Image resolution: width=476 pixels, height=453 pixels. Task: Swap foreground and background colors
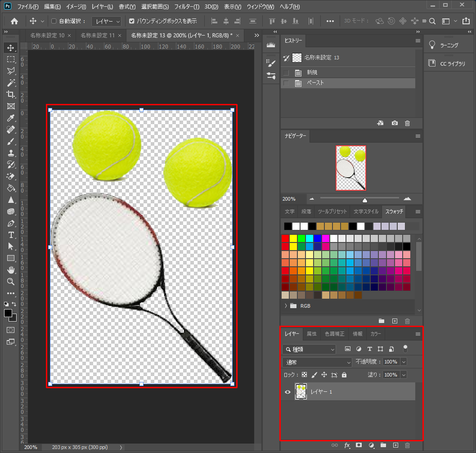(x=14, y=304)
